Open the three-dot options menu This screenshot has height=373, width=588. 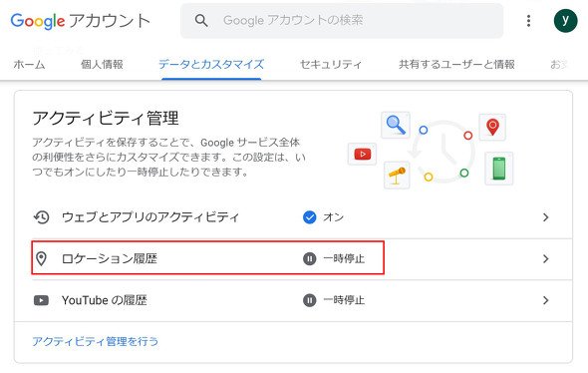(528, 21)
